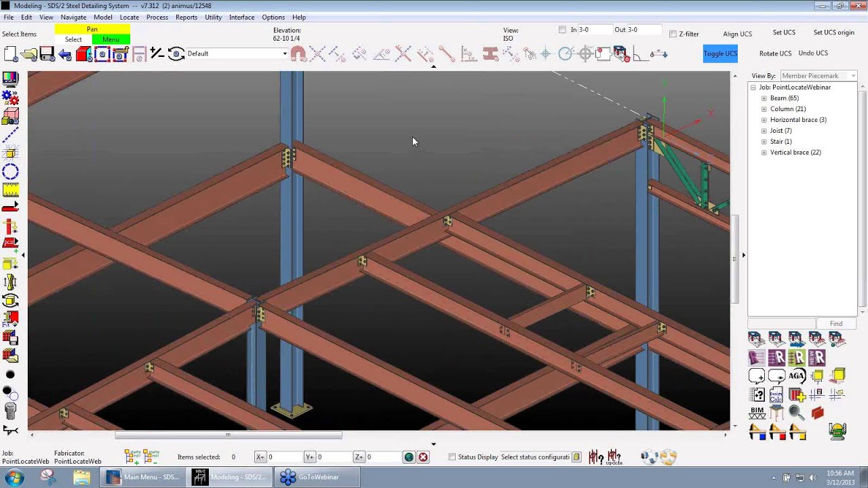Enable the Z-filter checkbox
Image resolution: width=868 pixels, height=488 pixels.
click(x=673, y=34)
